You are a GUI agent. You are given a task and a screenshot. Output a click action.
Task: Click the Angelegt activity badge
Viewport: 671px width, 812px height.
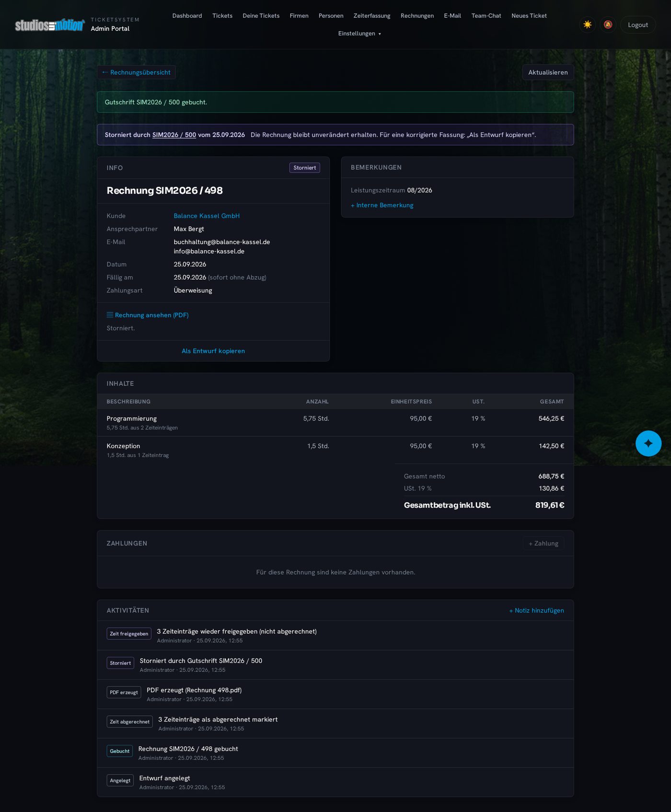pyautogui.click(x=120, y=780)
